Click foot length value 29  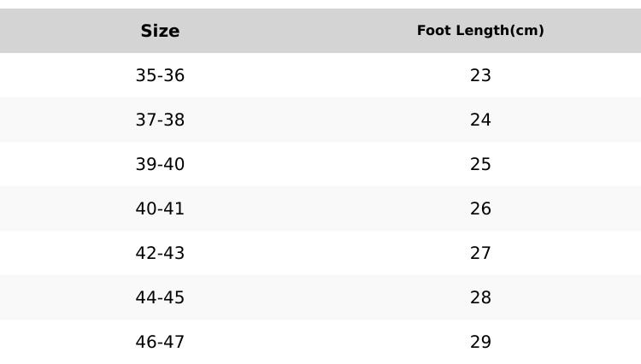(480, 342)
